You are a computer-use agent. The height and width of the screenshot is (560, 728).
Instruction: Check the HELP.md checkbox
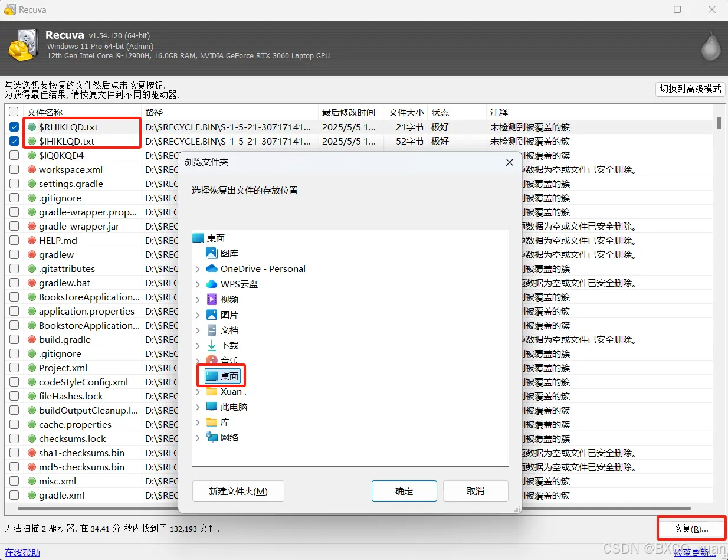14,241
